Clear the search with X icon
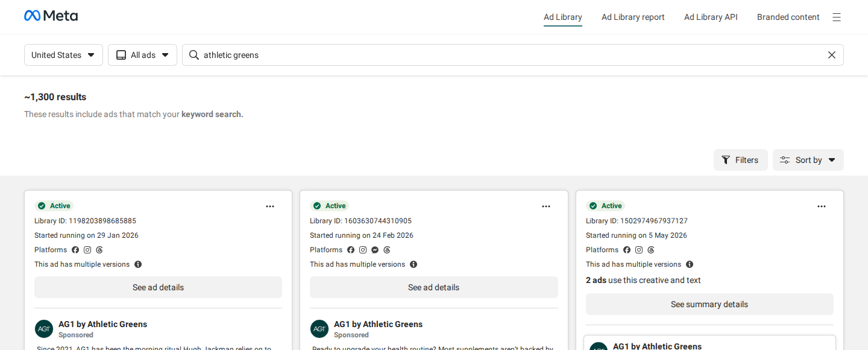This screenshot has height=350, width=868. pos(832,55)
